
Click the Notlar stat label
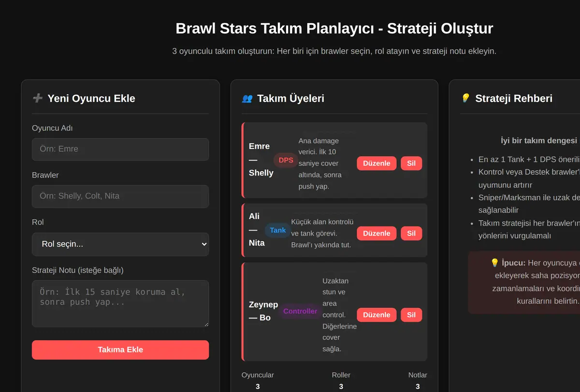coord(418,375)
